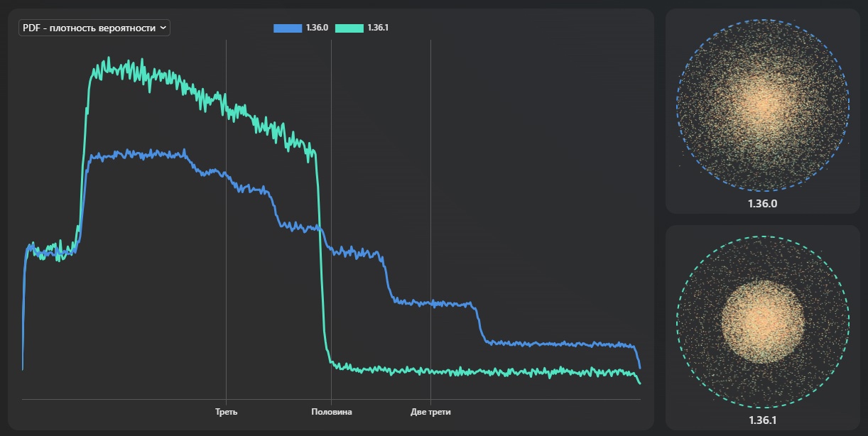Open the PDF плотность вероятности dropdown
This screenshot has height=436, width=868.
pyautogui.click(x=94, y=28)
